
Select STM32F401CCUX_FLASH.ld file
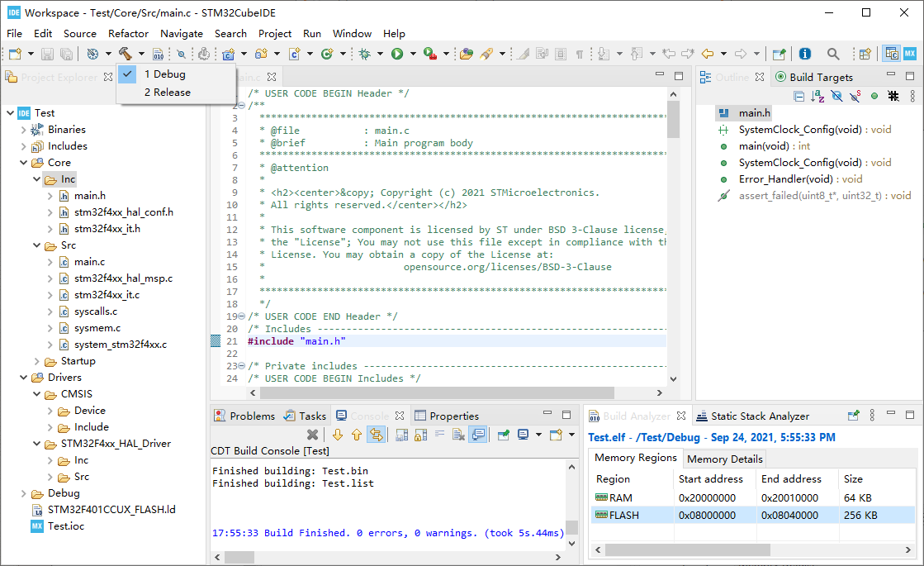[x=111, y=509]
